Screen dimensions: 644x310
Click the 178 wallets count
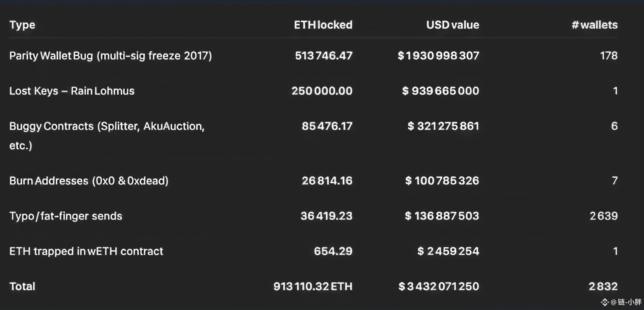609,56
